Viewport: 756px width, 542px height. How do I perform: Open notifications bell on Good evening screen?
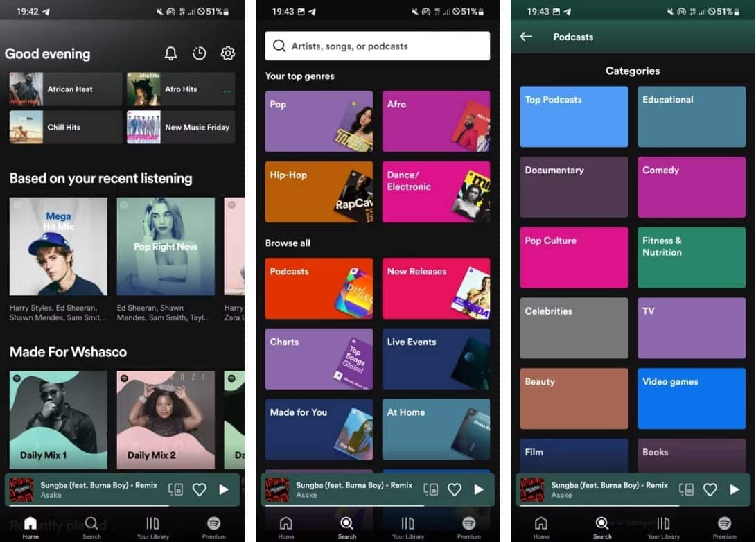point(170,53)
